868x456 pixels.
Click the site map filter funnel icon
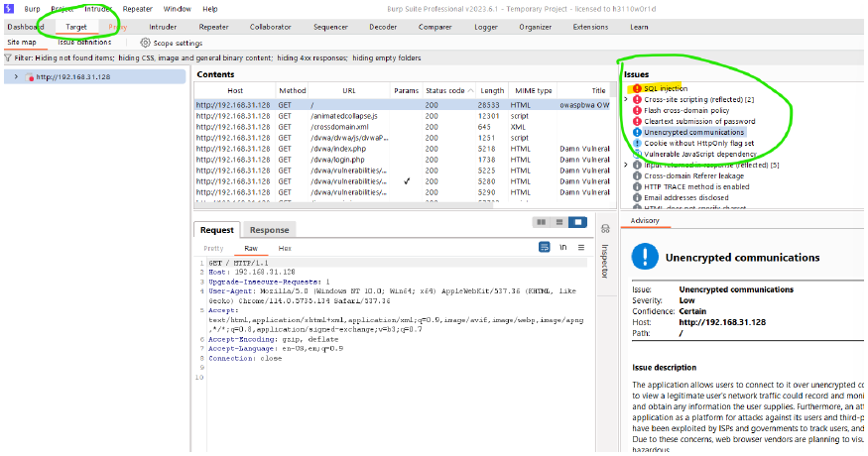coord(8,57)
